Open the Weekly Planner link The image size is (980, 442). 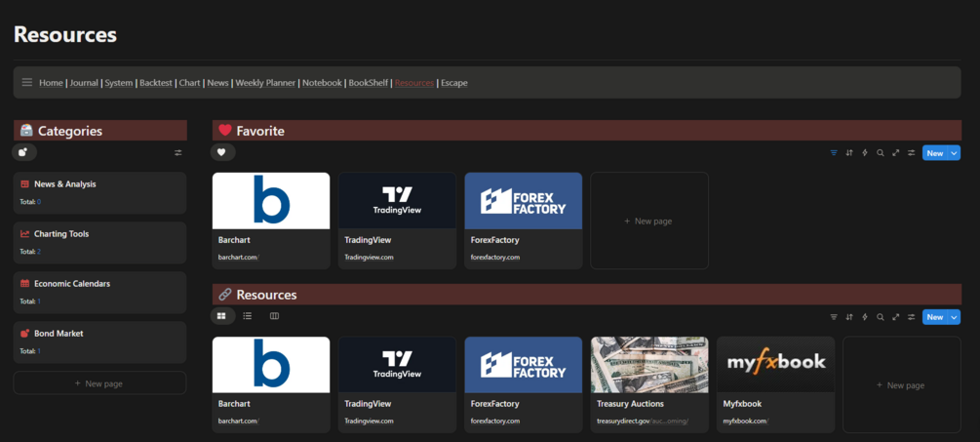[265, 83]
